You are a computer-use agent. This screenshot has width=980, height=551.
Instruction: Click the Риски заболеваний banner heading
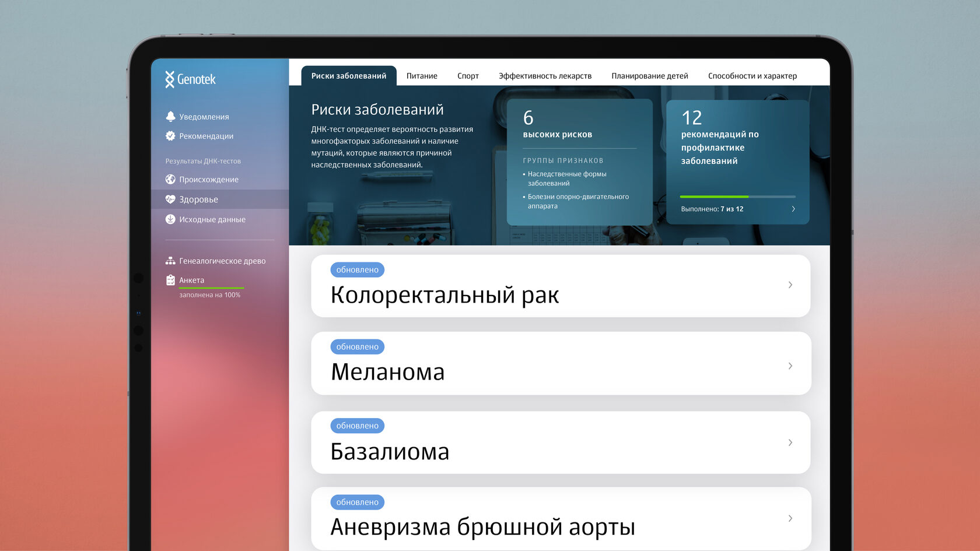coord(377,110)
